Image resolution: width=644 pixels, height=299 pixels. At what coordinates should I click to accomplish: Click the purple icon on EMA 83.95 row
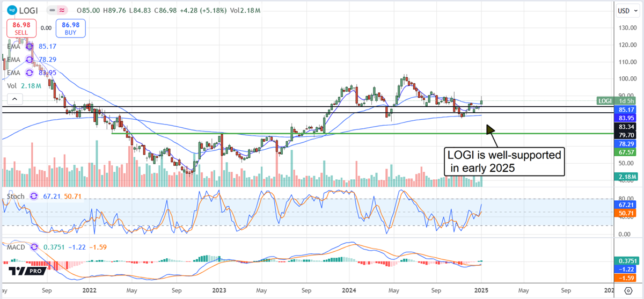pos(28,72)
